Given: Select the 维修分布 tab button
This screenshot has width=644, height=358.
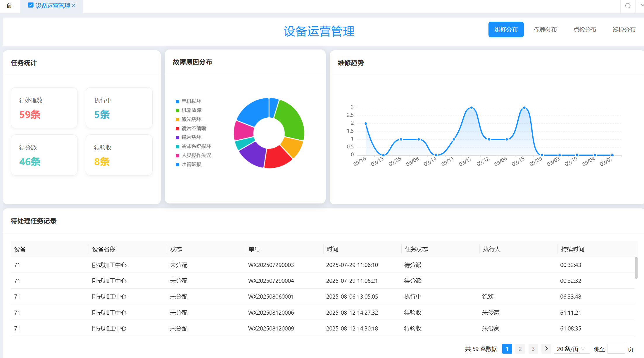Looking at the screenshot, I should pyautogui.click(x=506, y=30).
